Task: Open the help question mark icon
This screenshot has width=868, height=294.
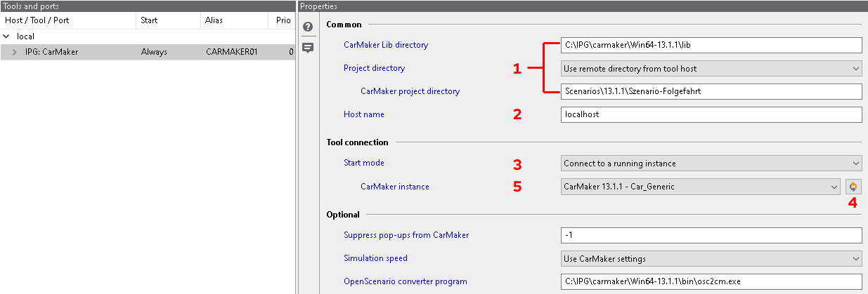Action: pyautogui.click(x=307, y=27)
